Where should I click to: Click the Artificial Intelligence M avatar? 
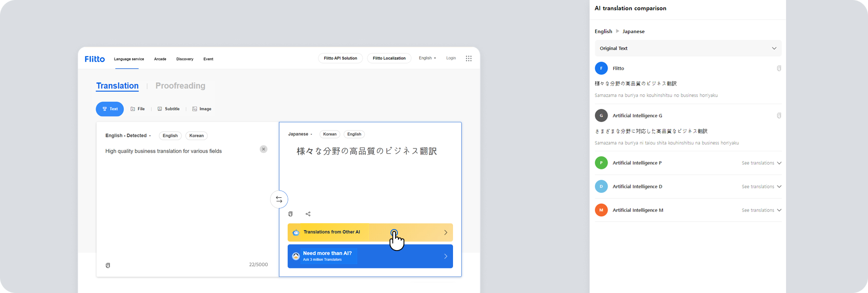pos(601,210)
